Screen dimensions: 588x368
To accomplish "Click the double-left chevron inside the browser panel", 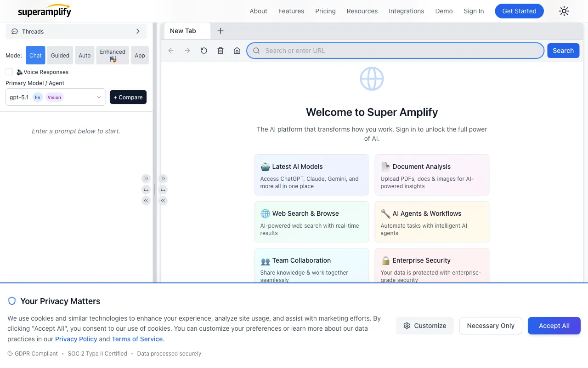I will click(163, 201).
